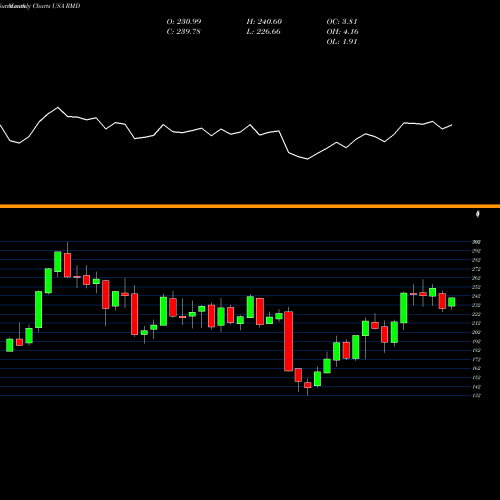Click the 212 price axis label
This screenshot has width=500, height=500.
[x=476, y=323]
